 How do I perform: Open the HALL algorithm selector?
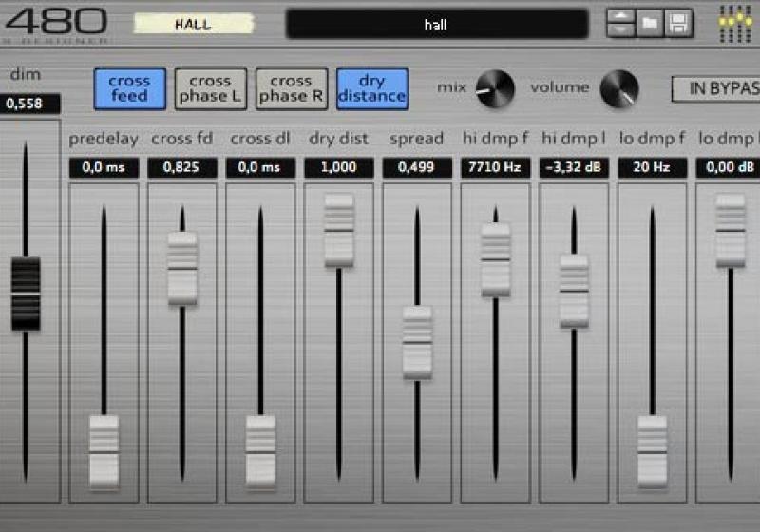click(193, 24)
